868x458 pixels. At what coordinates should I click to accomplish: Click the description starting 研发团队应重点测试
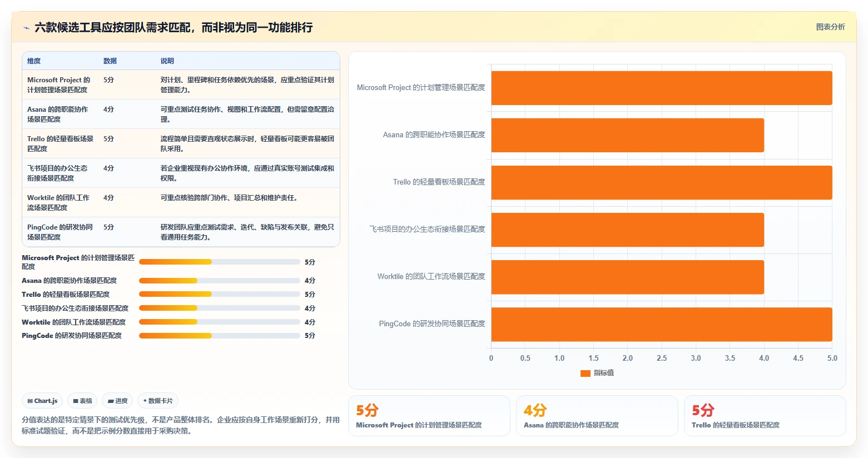coord(247,232)
